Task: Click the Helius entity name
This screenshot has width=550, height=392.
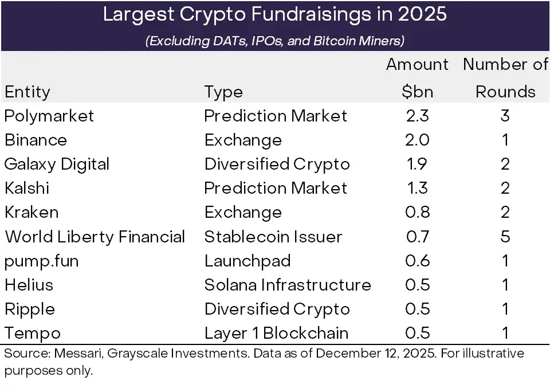Action: 29,285
